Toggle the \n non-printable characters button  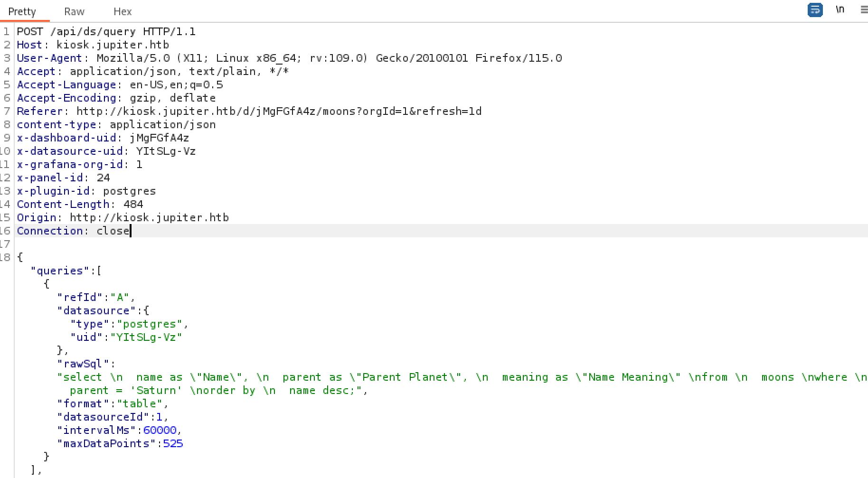840,9
